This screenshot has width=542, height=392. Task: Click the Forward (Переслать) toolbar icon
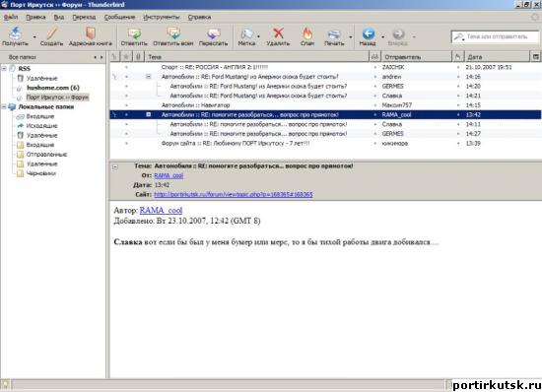click(x=213, y=33)
